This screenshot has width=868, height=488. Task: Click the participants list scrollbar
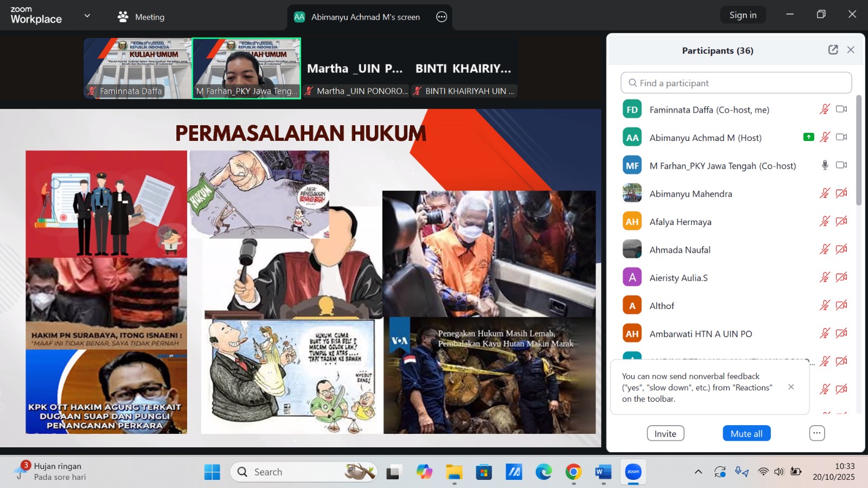click(x=859, y=152)
